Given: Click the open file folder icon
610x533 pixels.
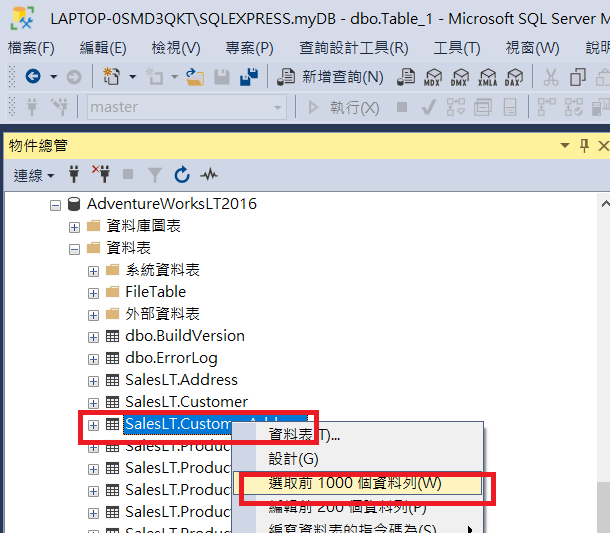Looking at the screenshot, I should (195, 77).
